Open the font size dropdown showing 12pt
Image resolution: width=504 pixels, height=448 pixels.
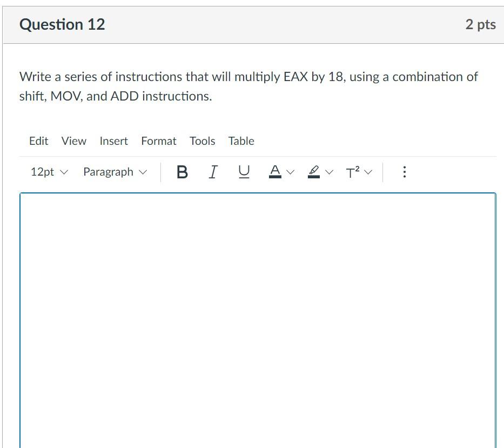point(48,172)
